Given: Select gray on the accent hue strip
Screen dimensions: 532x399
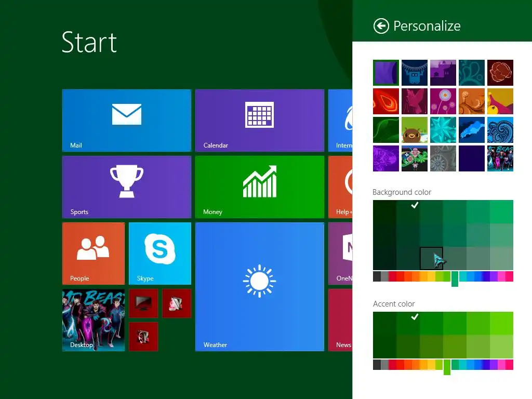Looking at the screenshot, I should tap(384, 365).
